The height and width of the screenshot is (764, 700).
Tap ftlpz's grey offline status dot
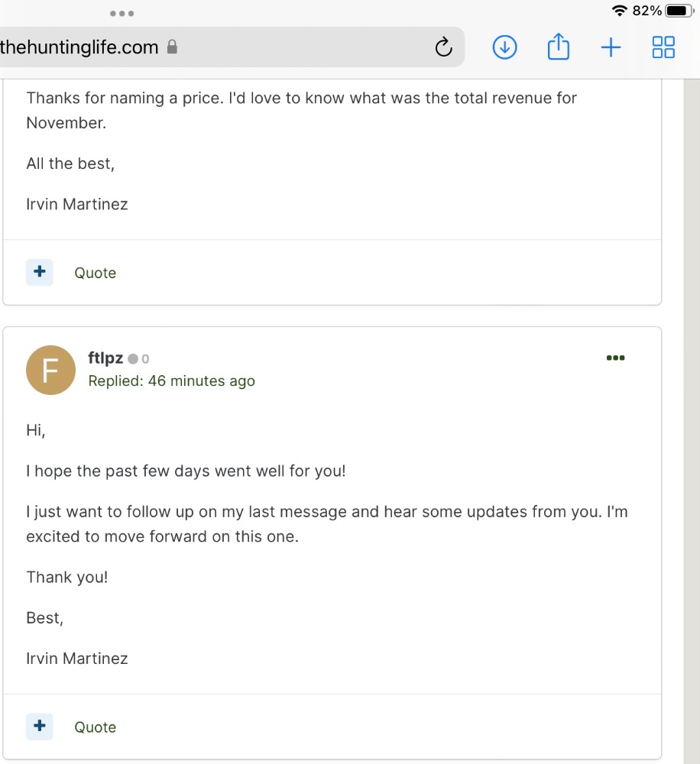(x=133, y=359)
